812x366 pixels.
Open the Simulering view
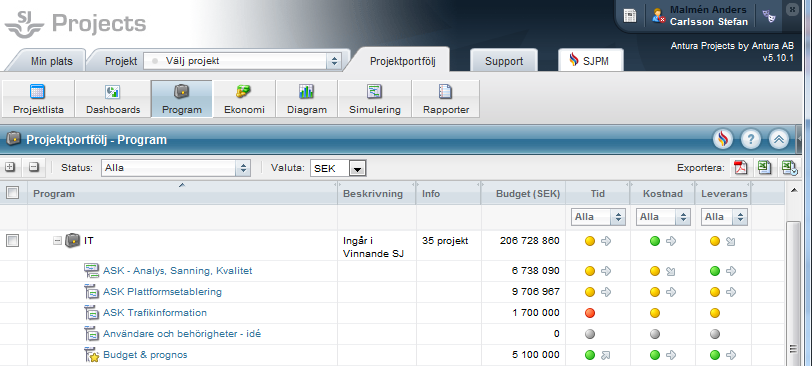click(x=374, y=99)
